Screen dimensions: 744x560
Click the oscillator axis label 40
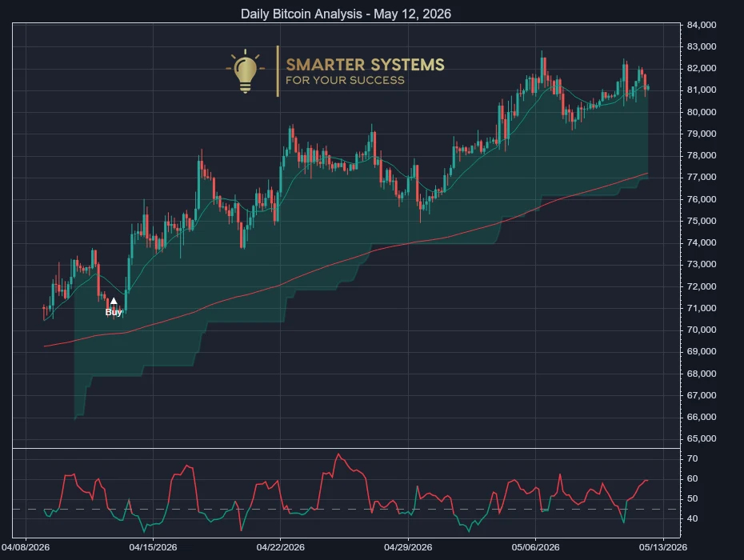692,518
